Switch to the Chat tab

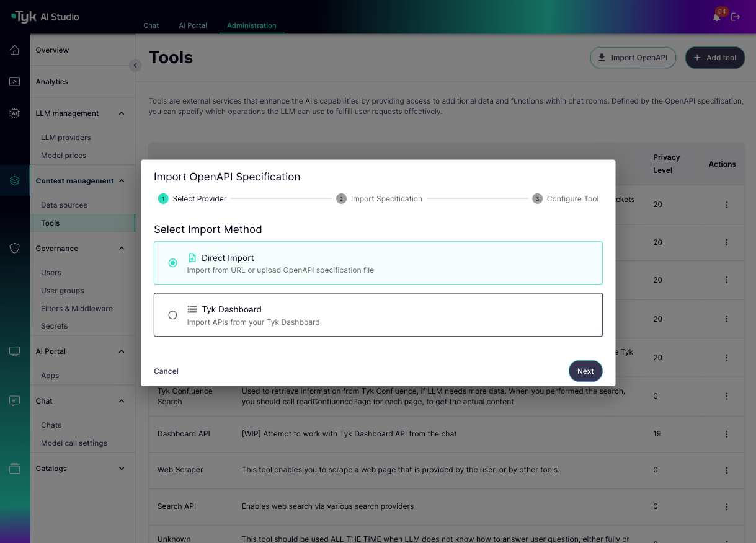(x=151, y=25)
